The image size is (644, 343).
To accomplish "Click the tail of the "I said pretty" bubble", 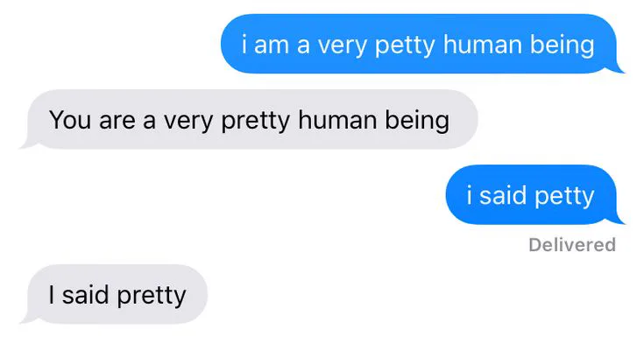I will click(x=28, y=318).
